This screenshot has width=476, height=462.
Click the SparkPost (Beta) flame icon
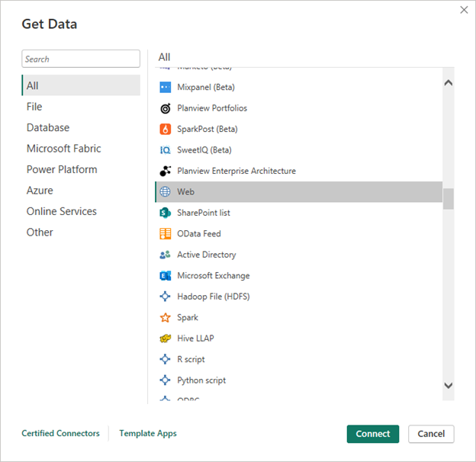165,129
